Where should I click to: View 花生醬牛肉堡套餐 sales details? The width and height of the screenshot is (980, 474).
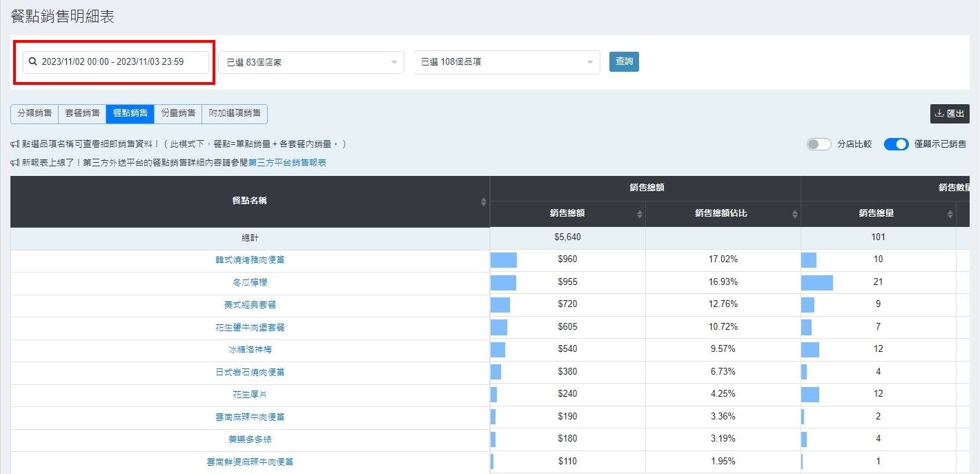coord(249,327)
